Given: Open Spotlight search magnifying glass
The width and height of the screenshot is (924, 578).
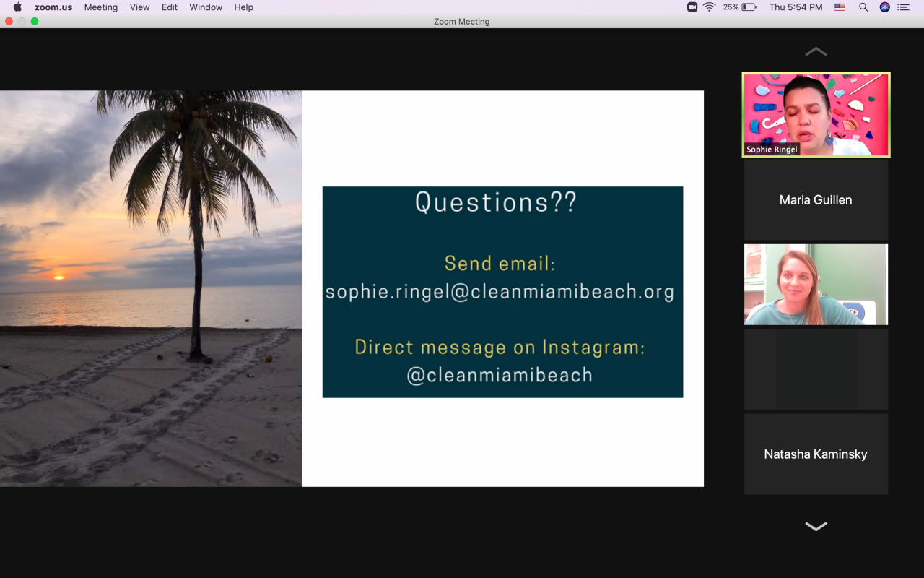Looking at the screenshot, I should (863, 7).
